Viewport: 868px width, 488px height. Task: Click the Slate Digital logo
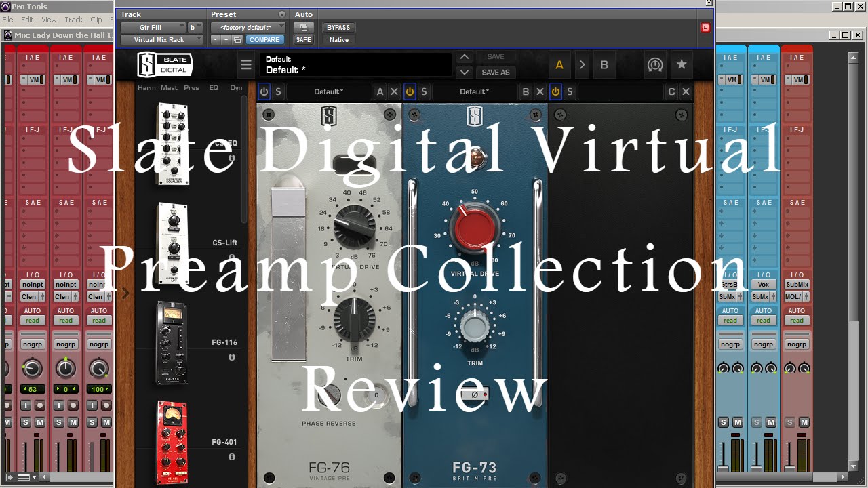[x=165, y=64]
